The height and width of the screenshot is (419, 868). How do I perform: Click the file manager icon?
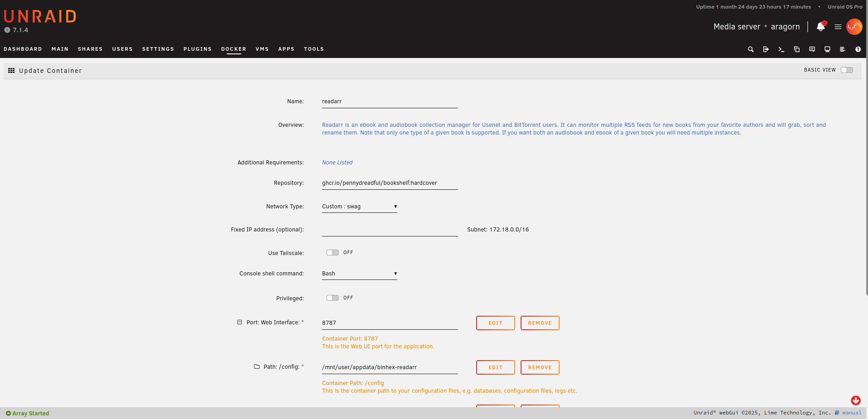point(797,49)
